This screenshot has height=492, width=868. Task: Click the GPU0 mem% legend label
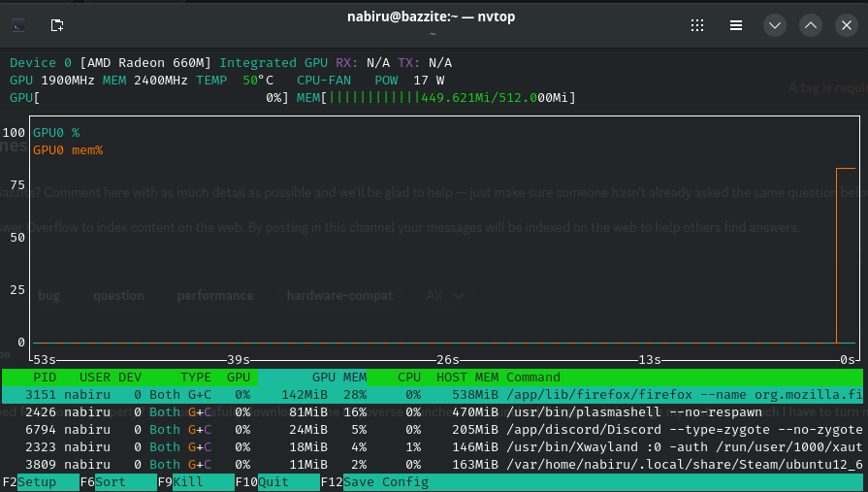pos(68,150)
